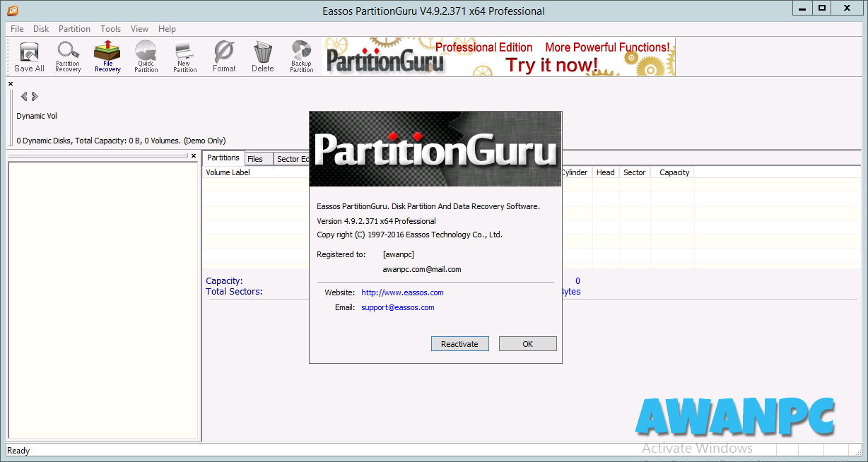868x462 pixels.
Task: Click the Ready status bar text
Action: click(18, 451)
